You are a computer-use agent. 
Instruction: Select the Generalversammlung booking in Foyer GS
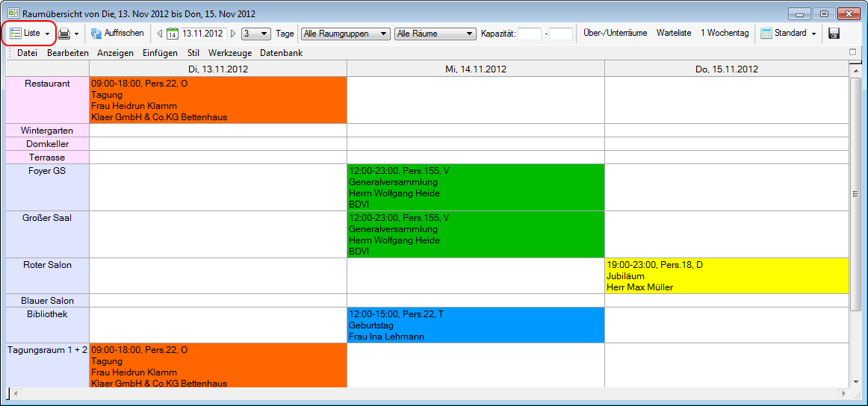(x=475, y=187)
